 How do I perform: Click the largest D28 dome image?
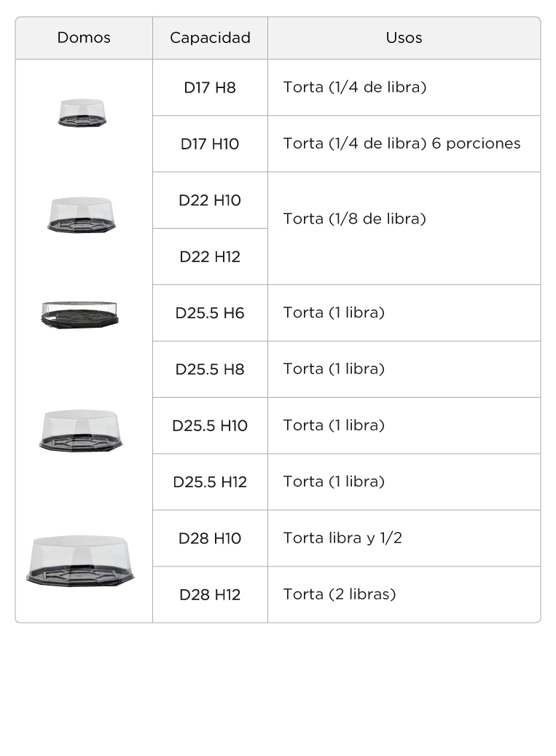tap(81, 561)
